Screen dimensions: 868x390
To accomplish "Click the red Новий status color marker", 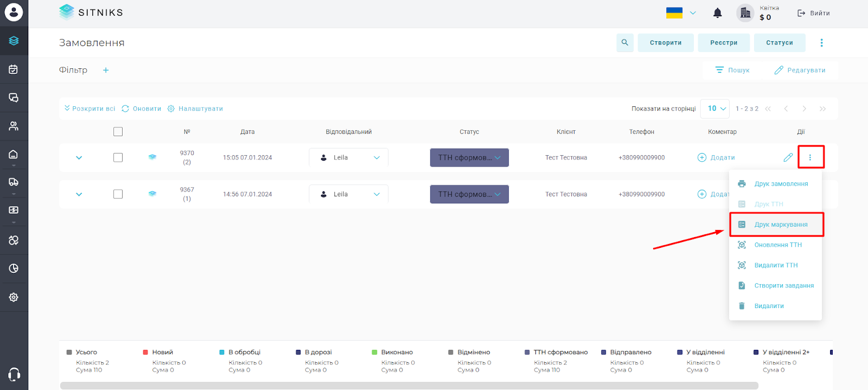I will click(145, 352).
